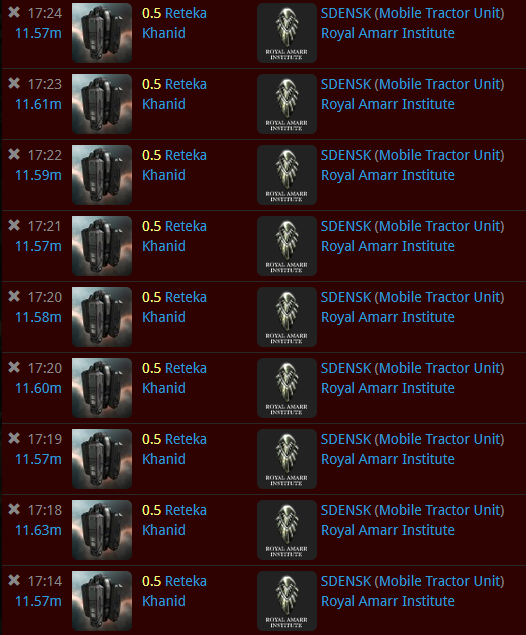Open the Mobile Tractor Unit thumbnail at 17:18
Viewport: 526px width, 635px height.
coord(102,530)
